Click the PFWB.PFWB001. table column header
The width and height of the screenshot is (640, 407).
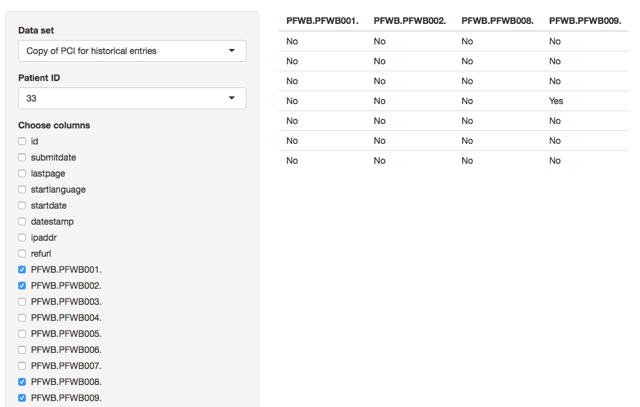320,20
